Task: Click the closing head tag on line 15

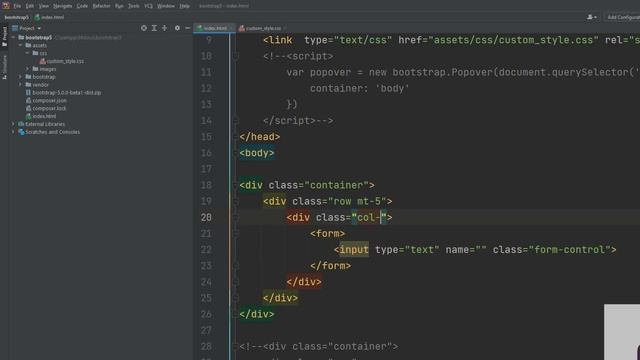Action: click(x=260, y=137)
